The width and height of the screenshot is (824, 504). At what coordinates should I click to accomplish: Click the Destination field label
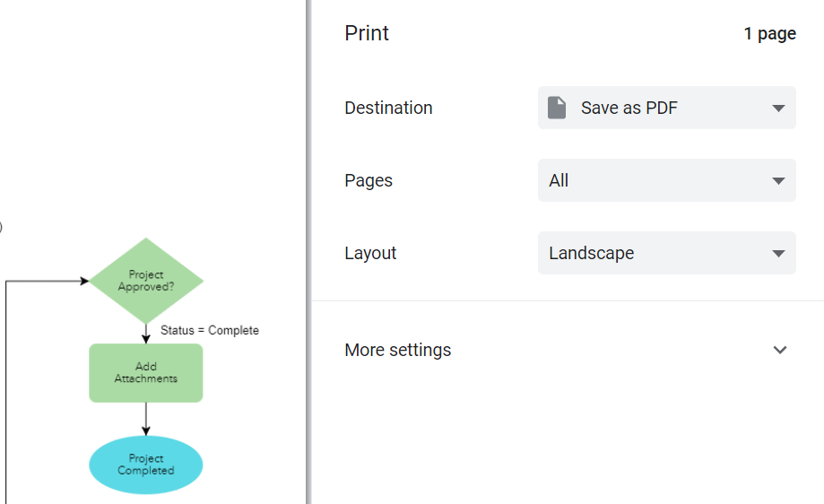pyautogui.click(x=388, y=108)
